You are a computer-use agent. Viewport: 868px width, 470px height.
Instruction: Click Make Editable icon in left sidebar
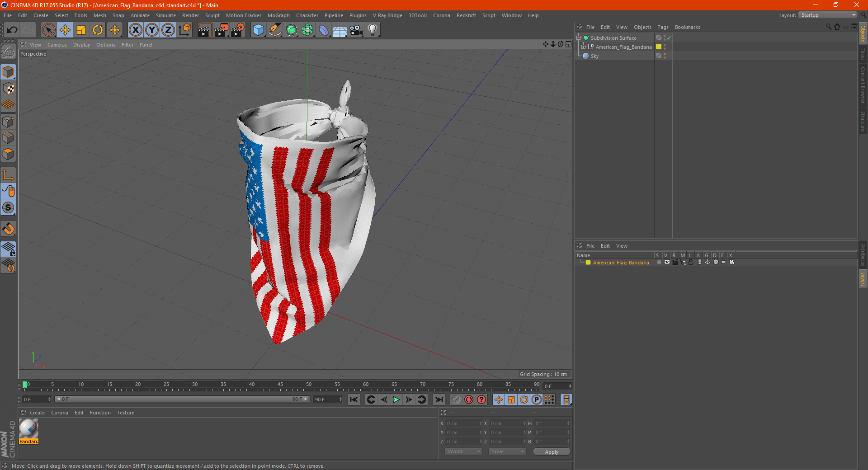point(8,51)
